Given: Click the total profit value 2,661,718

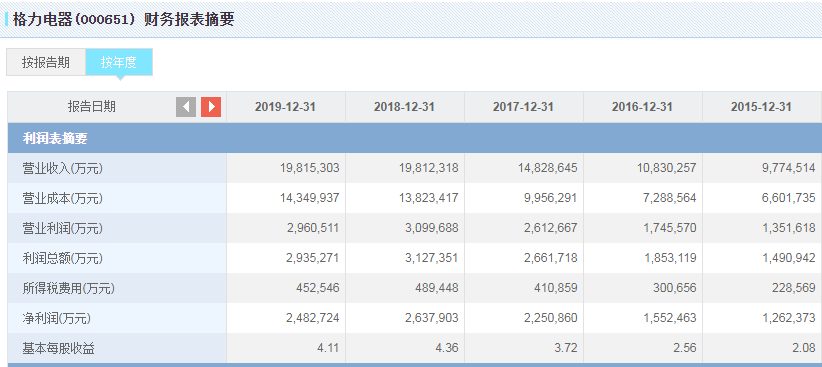Looking at the screenshot, I should 550,258.
